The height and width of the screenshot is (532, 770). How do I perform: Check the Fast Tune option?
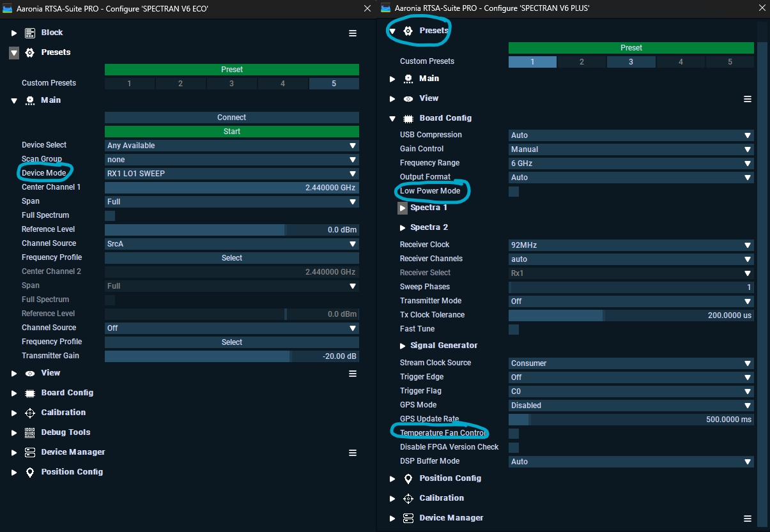tap(514, 330)
